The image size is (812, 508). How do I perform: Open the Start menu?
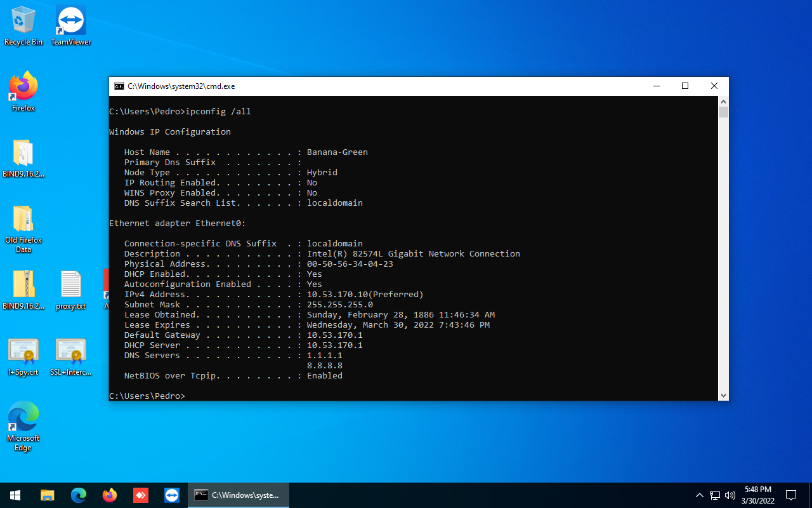[15, 495]
